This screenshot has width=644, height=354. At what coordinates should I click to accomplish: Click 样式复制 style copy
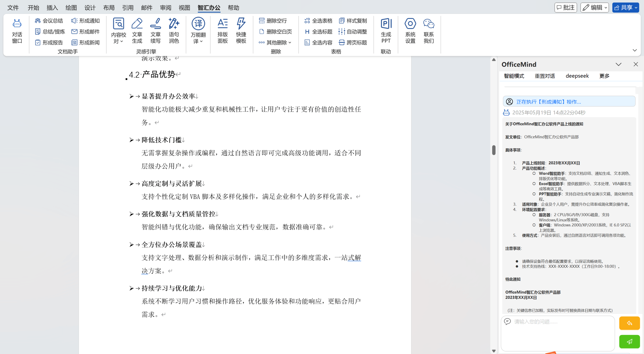[353, 21]
